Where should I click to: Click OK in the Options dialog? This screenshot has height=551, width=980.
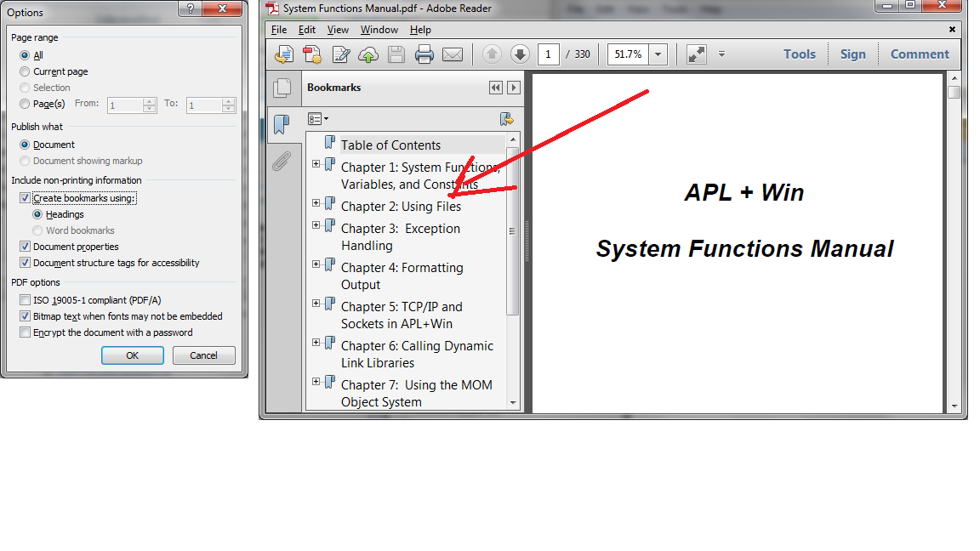133,355
